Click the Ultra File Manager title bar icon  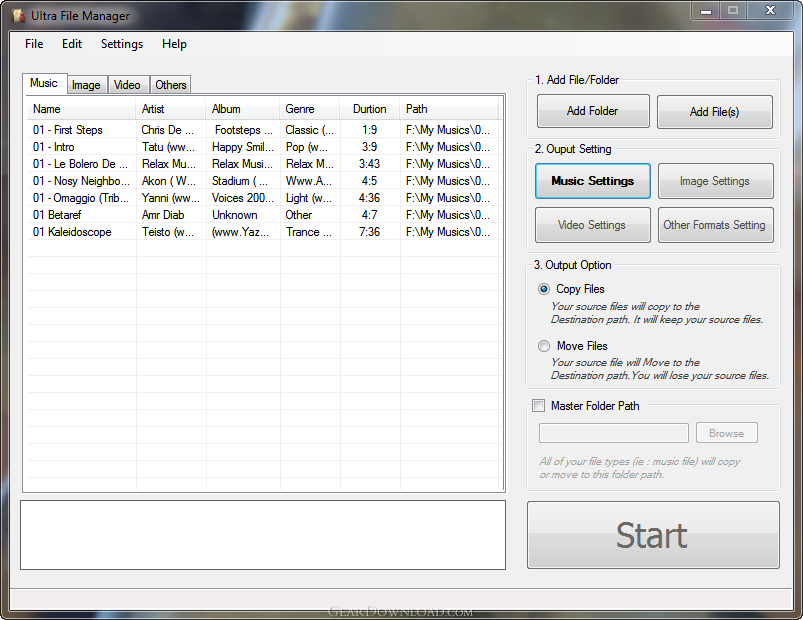[18, 16]
